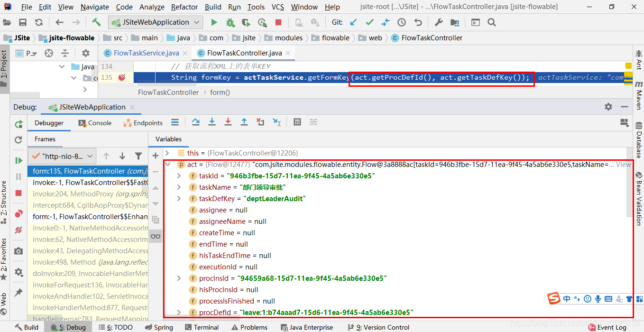This screenshot has width=644, height=332.
Task: Rerun JSiteWebApplication from the debug sidebar
Action: point(18,124)
